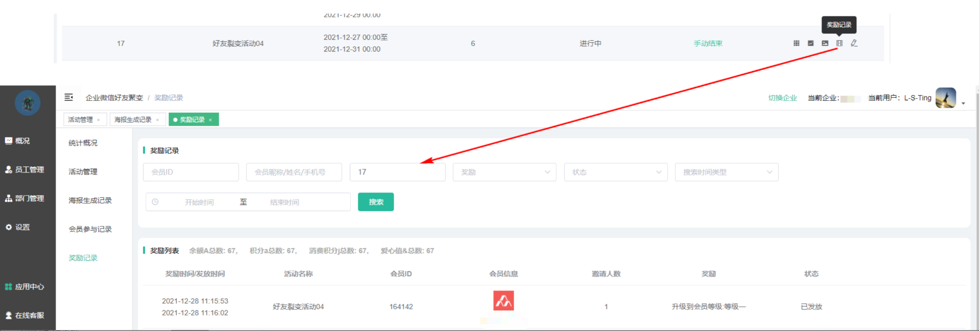Expand the 状态 dropdown filter
Image resolution: width=980 pixels, height=331 pixels.
[615, 172]
